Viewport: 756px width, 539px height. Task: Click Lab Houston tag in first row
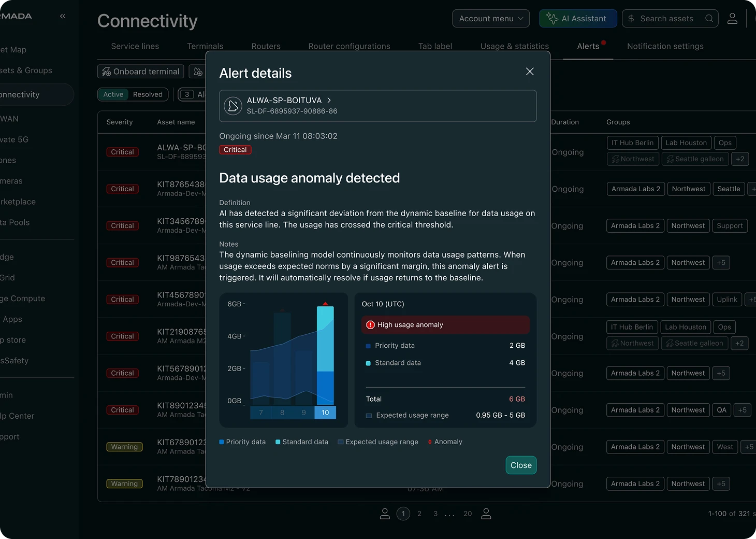tap(686, 143)
